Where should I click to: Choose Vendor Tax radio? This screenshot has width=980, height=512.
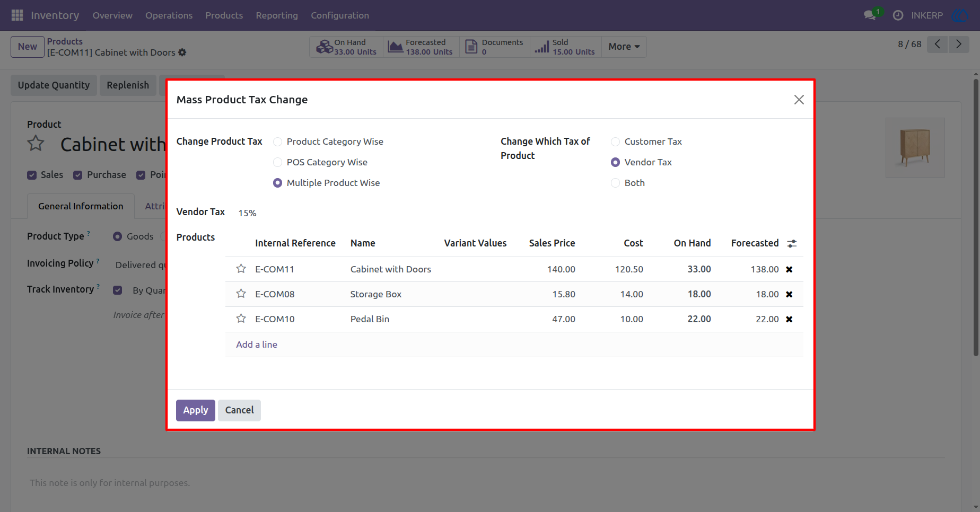pyautogui.click(x=615, y=162)
